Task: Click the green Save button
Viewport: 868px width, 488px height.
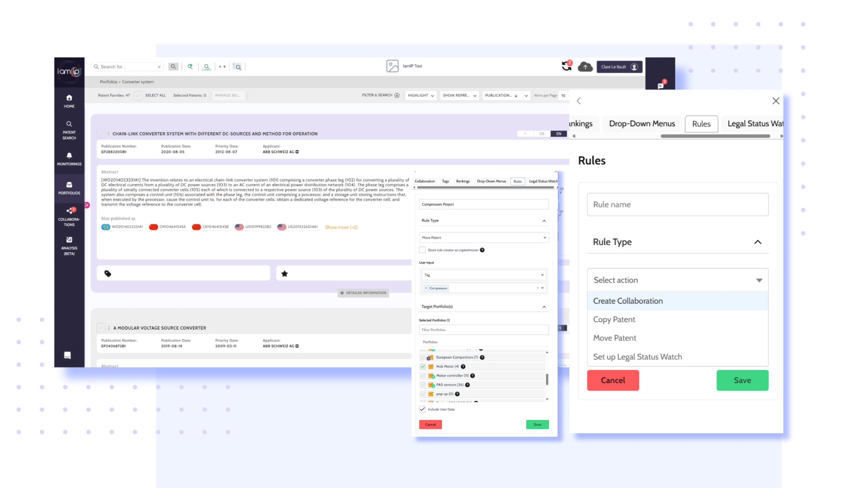Action: (x=742, y=380)
